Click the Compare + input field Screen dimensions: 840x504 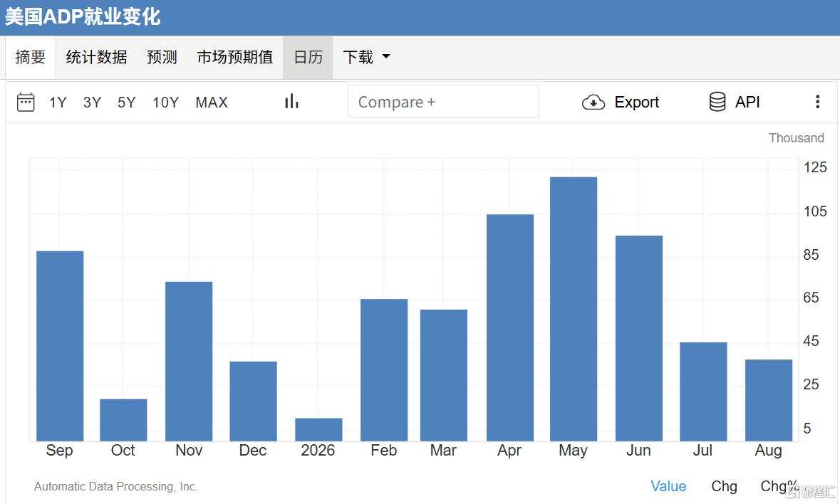[x=443, y=101]
